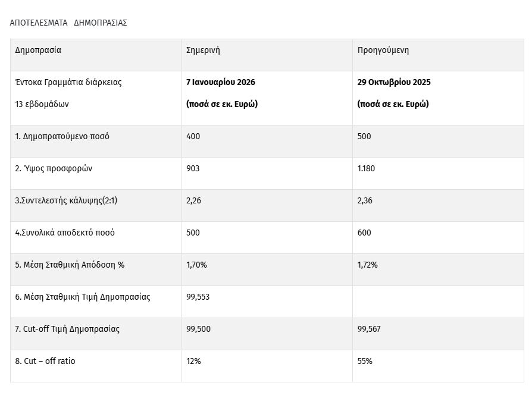Image resolution: width=532 pixels, height=405 pixels.
Task: Select the 55% cut-off ratio value
Action: click(365, 361)
